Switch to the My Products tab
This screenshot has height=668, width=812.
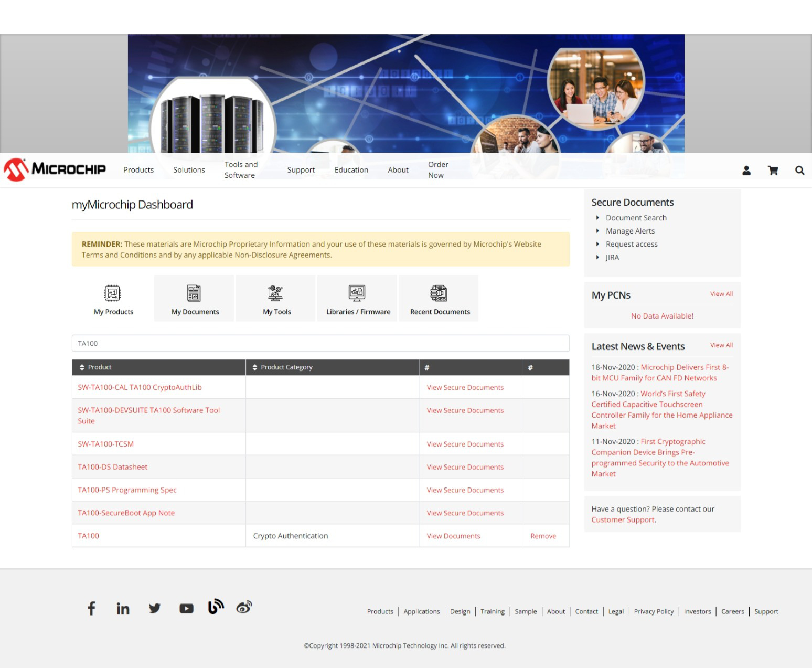(113, 298)
